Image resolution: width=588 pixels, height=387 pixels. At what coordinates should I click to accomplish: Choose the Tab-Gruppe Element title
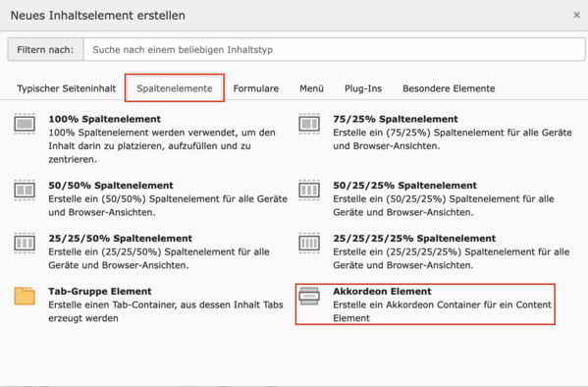[100, 292]
